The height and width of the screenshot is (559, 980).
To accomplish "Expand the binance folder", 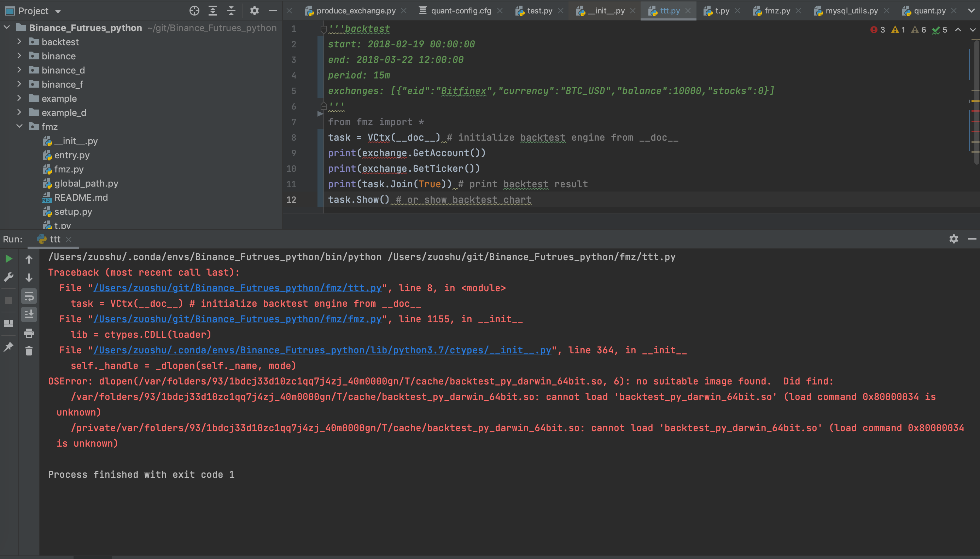I will tap(19, 56).
